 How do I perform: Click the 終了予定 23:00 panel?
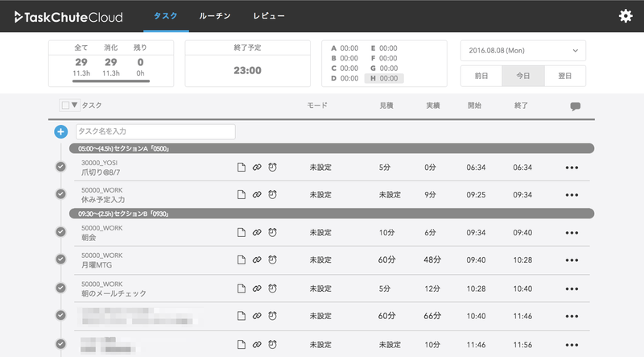pos(248,64)
